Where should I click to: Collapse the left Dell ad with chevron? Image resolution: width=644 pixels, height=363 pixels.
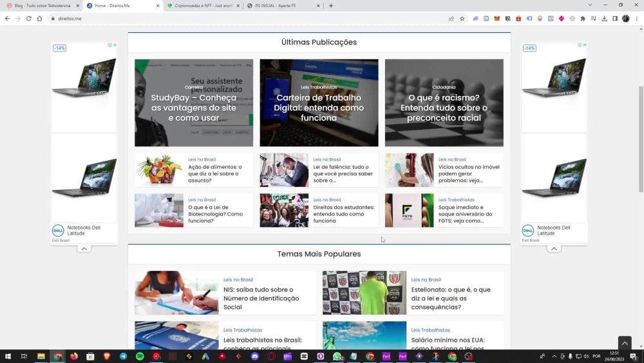click(x=84, y=249)
